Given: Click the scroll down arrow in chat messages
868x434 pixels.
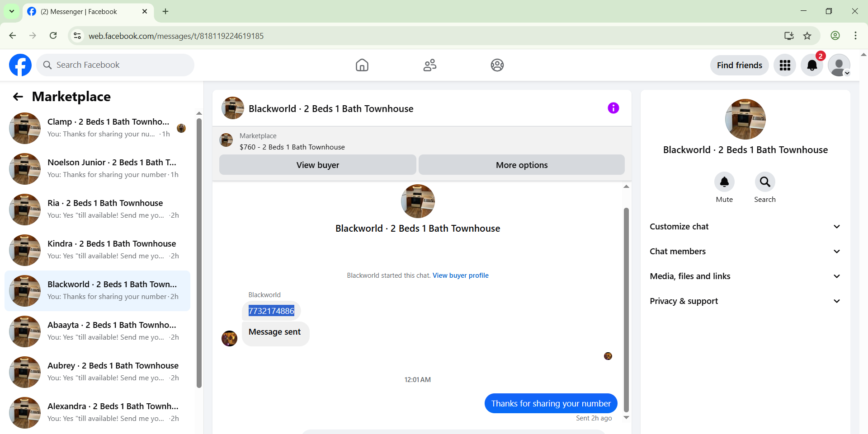Looking at the screenshot, I should pyautogui.click(x=626, y=417).
